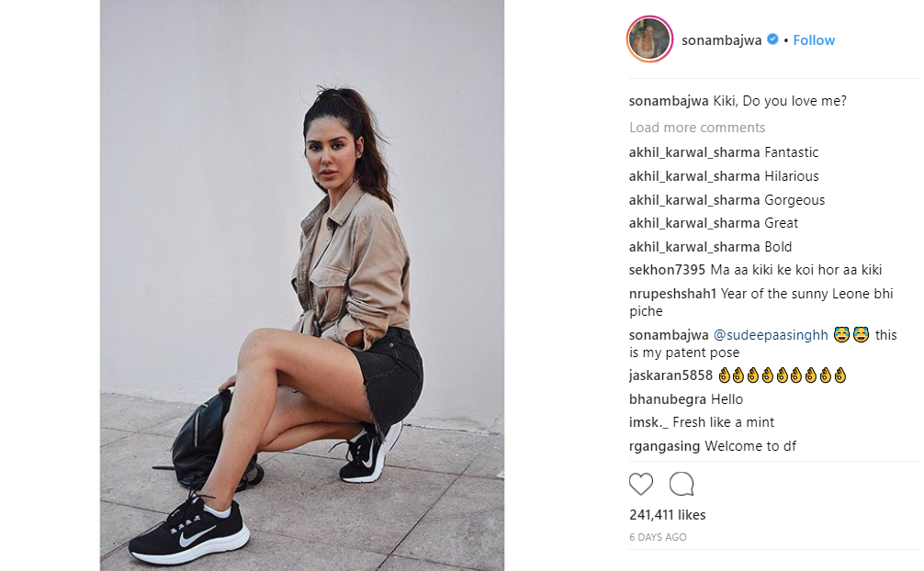Open the 6 DAYS AGO timestamp
924x571 pixels.
[x=658, y=537]
